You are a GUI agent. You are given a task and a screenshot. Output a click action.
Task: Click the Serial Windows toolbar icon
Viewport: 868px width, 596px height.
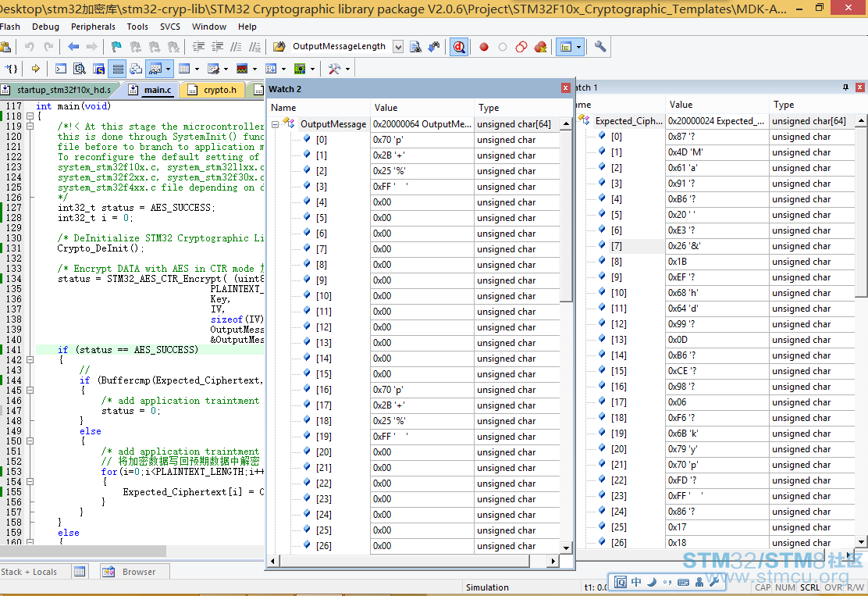click(213, 69)
